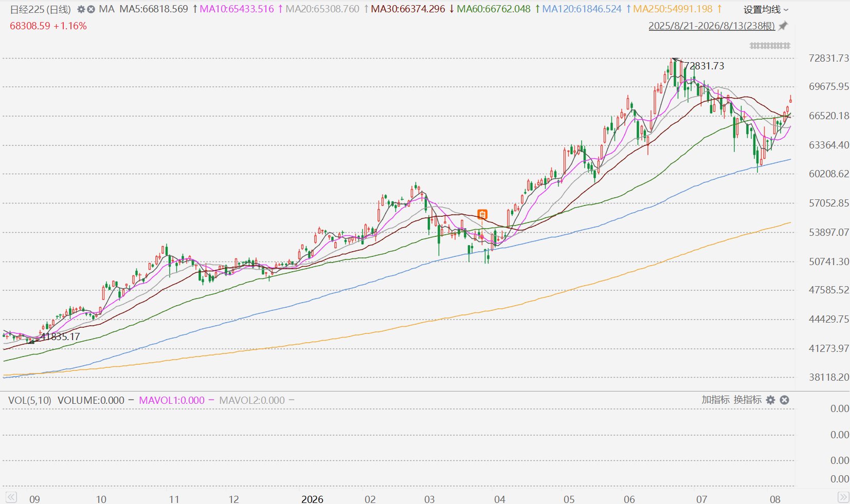Expand the 设置均线 dropdown
Screen dimensions: 850x504
pos(766,9)
